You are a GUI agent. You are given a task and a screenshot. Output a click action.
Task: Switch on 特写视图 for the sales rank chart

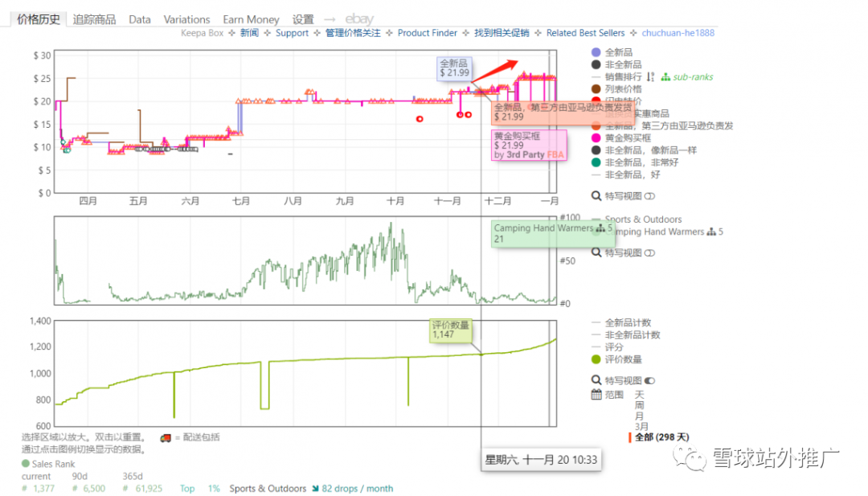coord(650,253)
